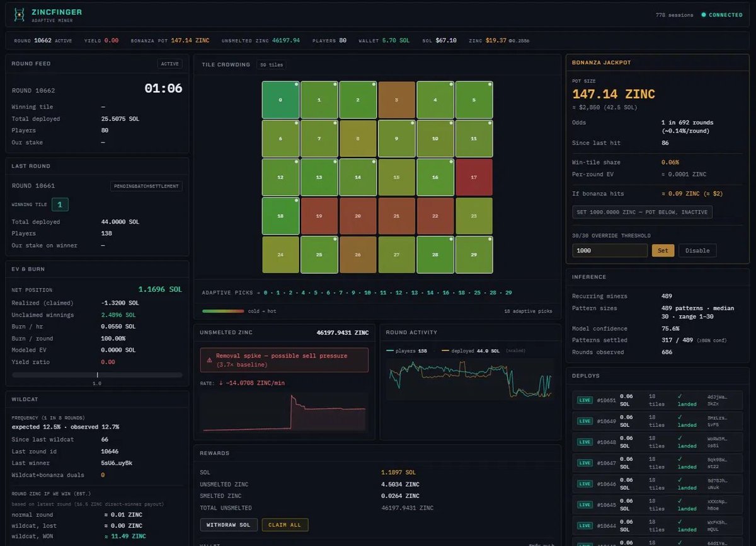The width and height of the screenshot is (756, 546).
Task: Click the LIVE badge on deploy #10647
Action: pos(585,463)
